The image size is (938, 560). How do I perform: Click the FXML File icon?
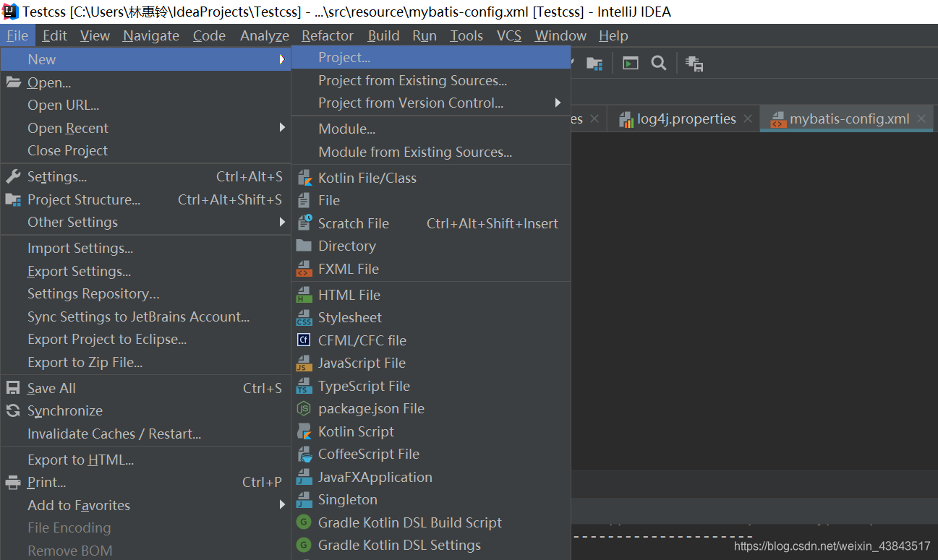click(304, 269)
